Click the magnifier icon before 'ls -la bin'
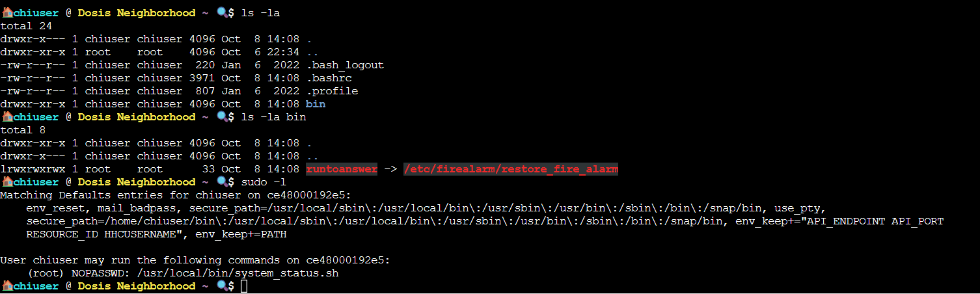980x294 pixels. coord(221,117)
